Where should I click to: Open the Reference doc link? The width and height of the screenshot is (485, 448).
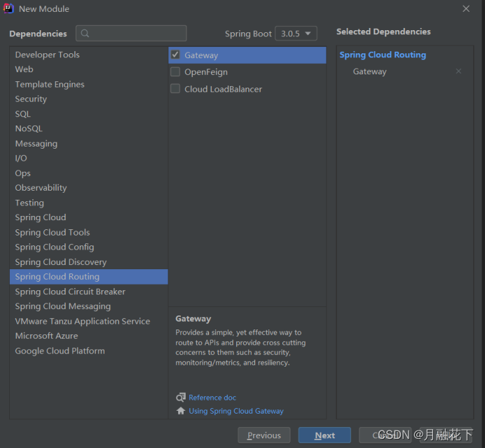[212, 398]
